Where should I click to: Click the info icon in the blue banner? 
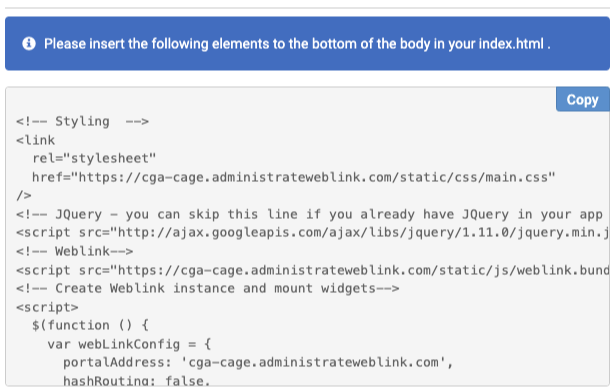point(29,44)
